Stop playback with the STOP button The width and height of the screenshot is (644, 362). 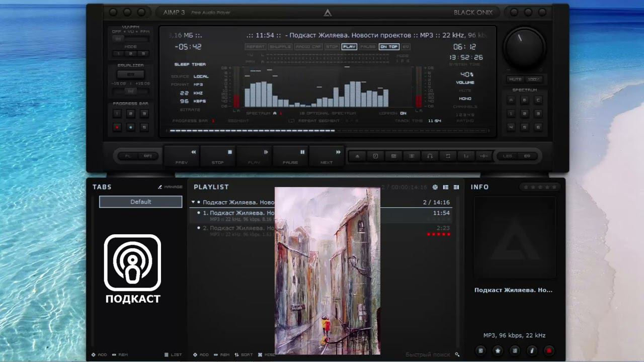coord(218,156)
